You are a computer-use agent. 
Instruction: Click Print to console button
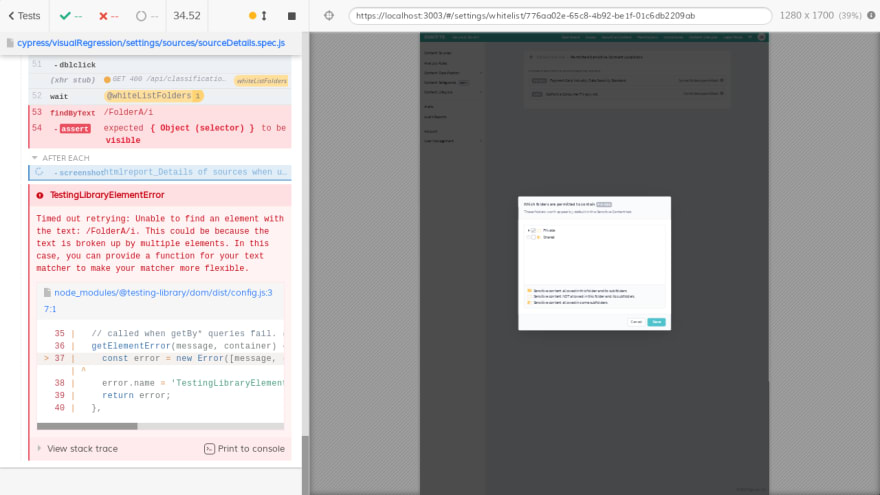pos(244,449)
